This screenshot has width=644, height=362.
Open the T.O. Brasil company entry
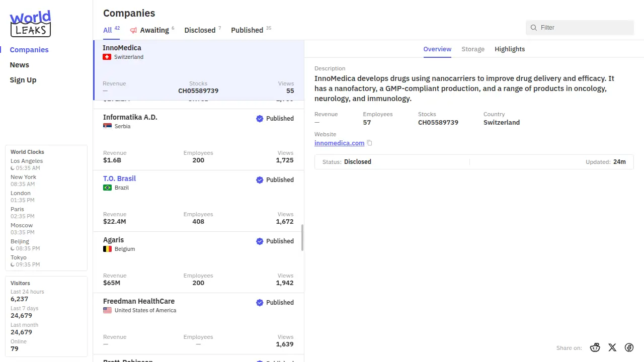pos(120,178)
